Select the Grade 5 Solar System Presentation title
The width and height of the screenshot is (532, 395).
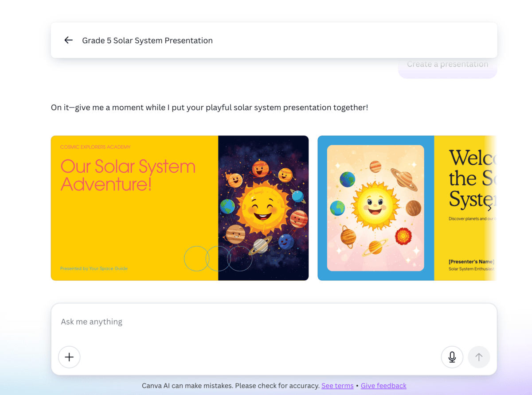[147, 40]
